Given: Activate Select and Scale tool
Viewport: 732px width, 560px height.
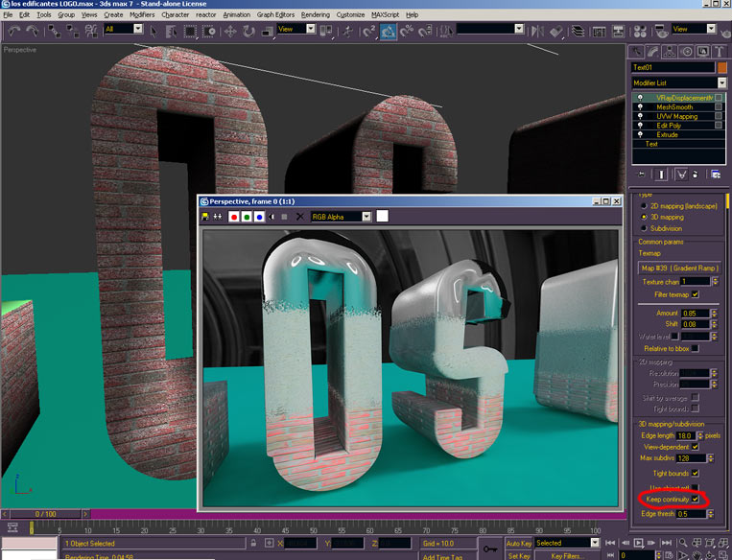Looking at the screenshot, I should coord(267,32).
